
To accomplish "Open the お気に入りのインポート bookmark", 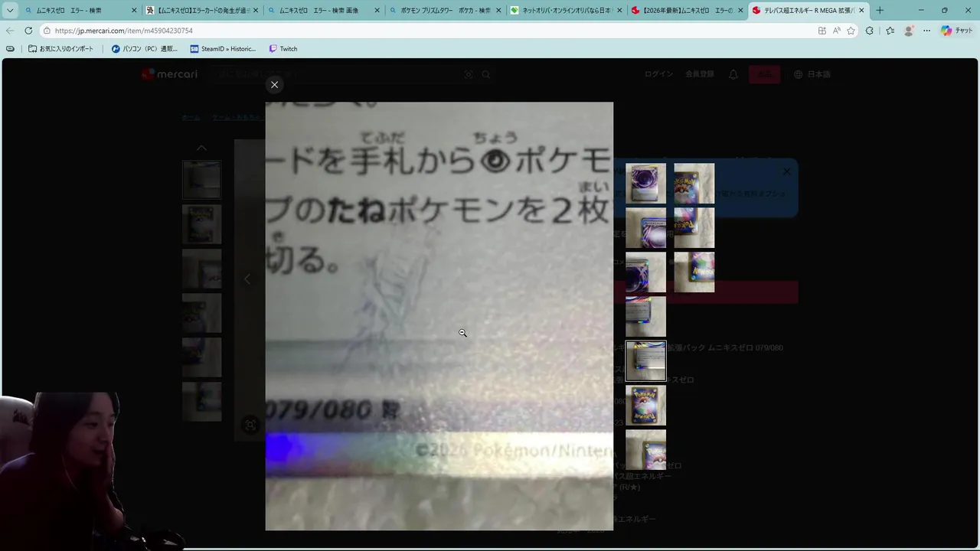I will click(60, 49).
